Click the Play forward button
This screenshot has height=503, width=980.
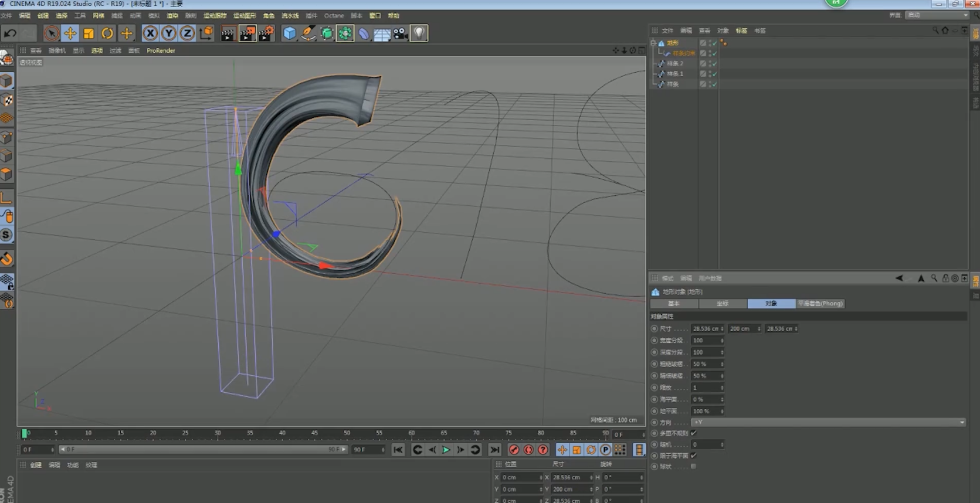pos(446,450)
